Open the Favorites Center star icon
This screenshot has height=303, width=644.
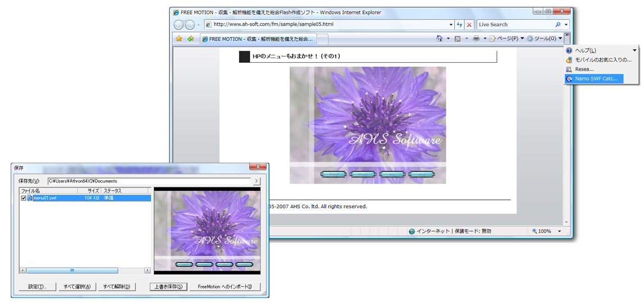click(179, 39)
